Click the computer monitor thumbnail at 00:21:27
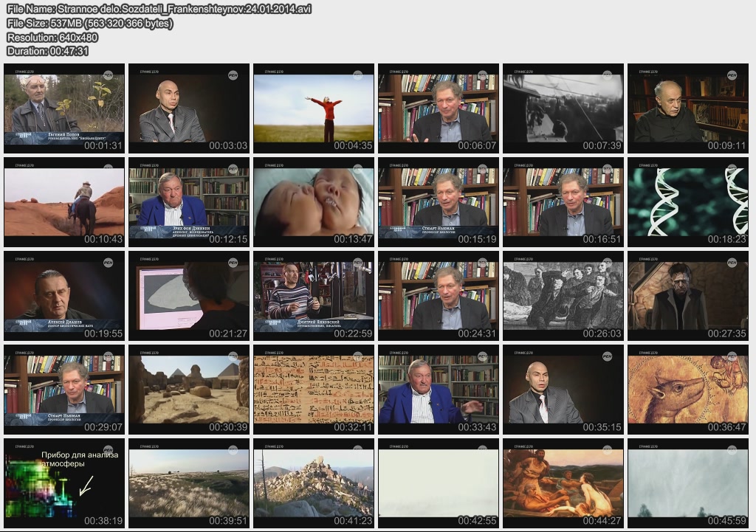 [189, 296]
